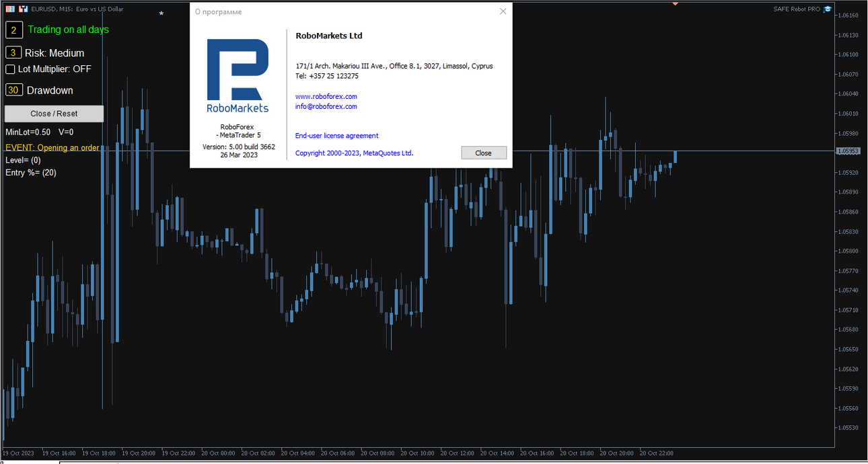Click the Close / Reset button

[x=55, y=114]
